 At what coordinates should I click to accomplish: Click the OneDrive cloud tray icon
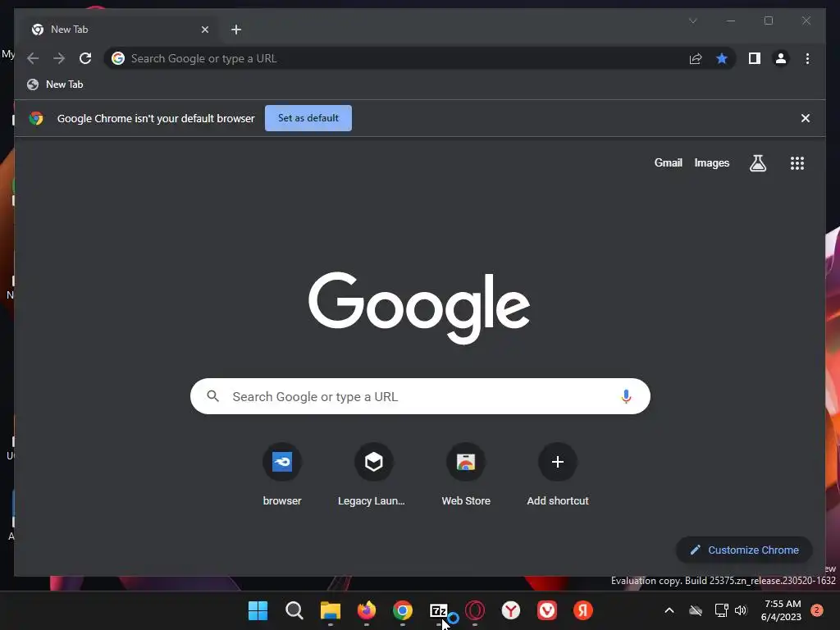pyautogui.click(x=696, y=610)
